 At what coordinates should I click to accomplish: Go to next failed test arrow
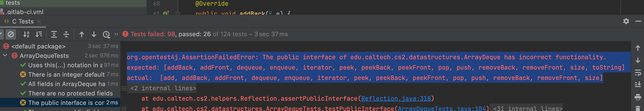(94, 34)
